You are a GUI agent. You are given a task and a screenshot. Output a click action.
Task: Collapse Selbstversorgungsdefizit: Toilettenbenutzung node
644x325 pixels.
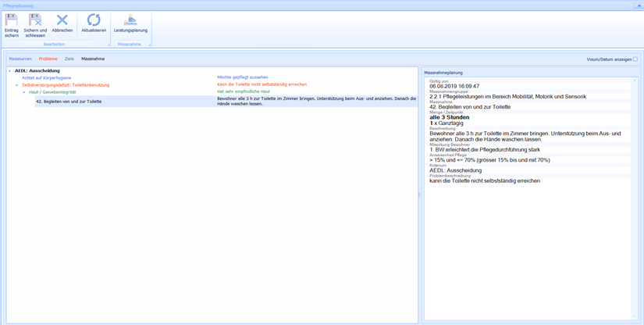[17, 85]
